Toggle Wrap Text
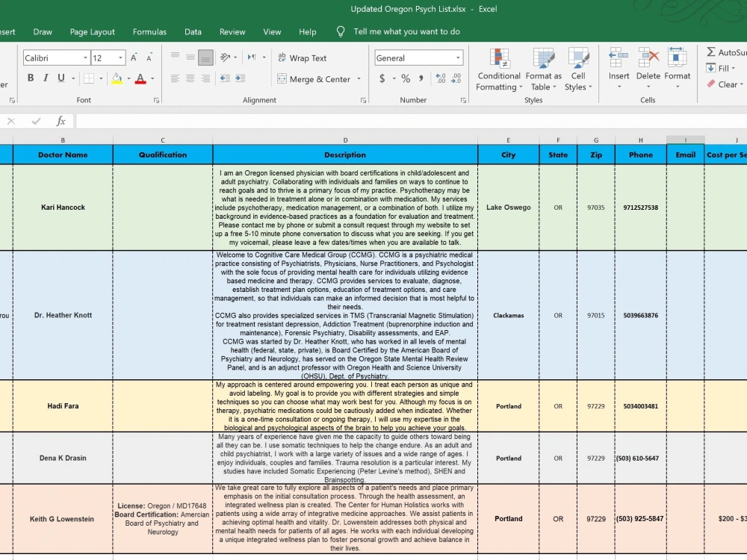This screenshot has width=747, height=560. [x=302, y=58]
